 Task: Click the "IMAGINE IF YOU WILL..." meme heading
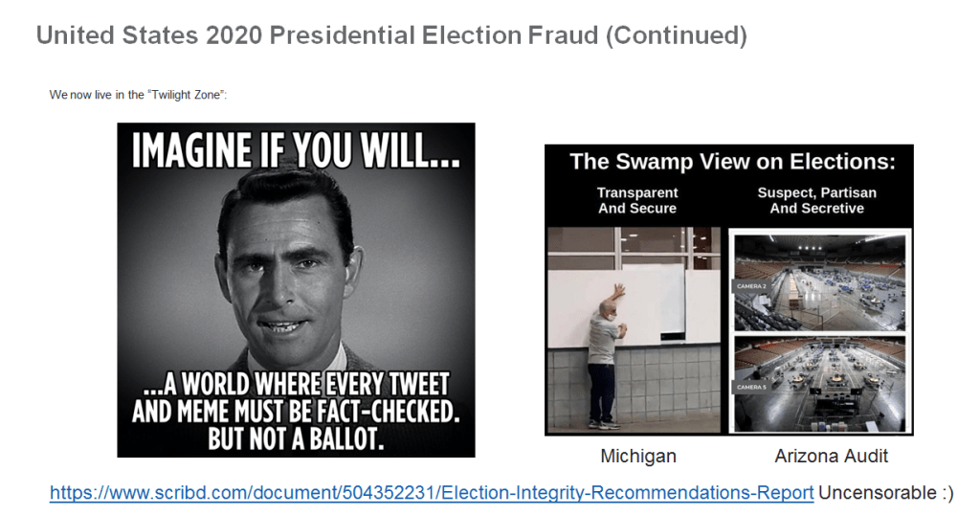[296, 153]
